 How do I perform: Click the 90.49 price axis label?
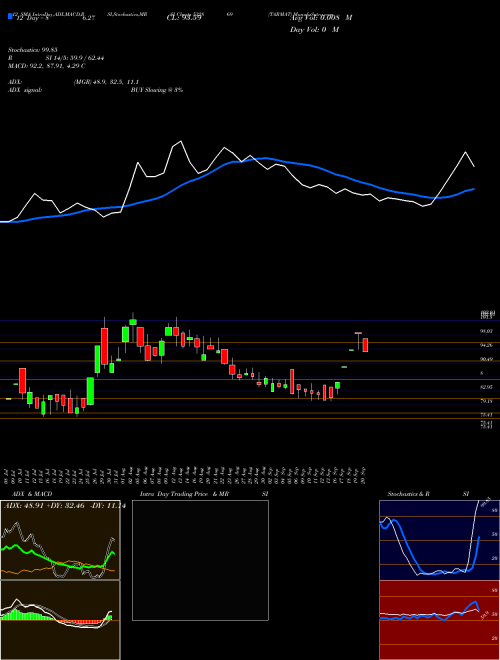[x=488, y=359]
